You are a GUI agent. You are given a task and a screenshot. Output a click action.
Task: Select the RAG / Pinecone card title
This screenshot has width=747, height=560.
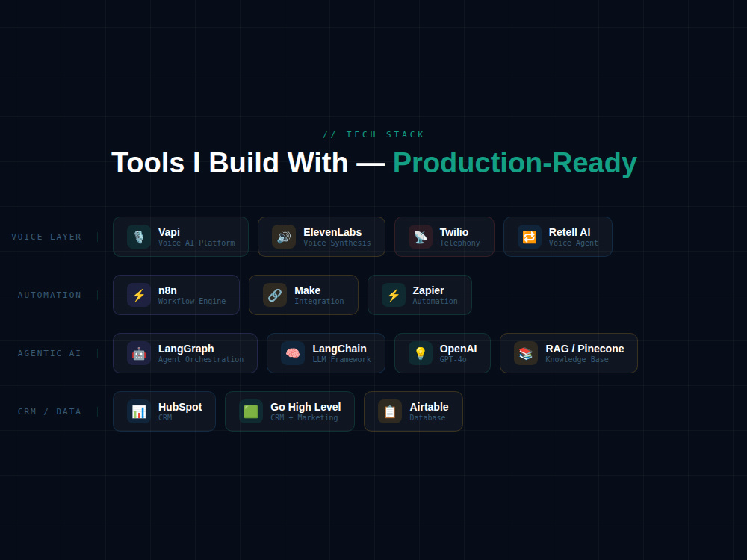click(585, 349)
